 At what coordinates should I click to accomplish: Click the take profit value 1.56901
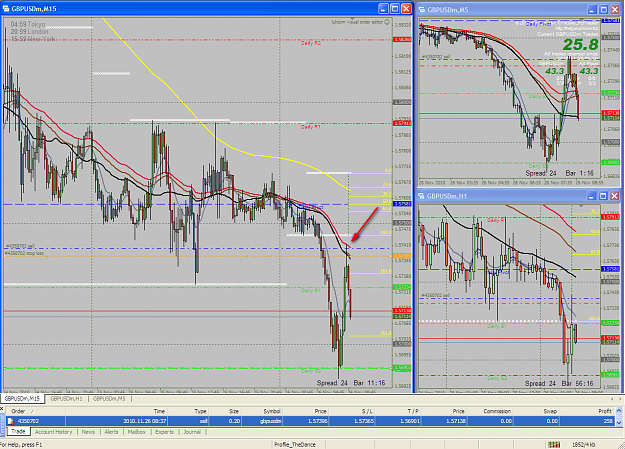(409, 421)
